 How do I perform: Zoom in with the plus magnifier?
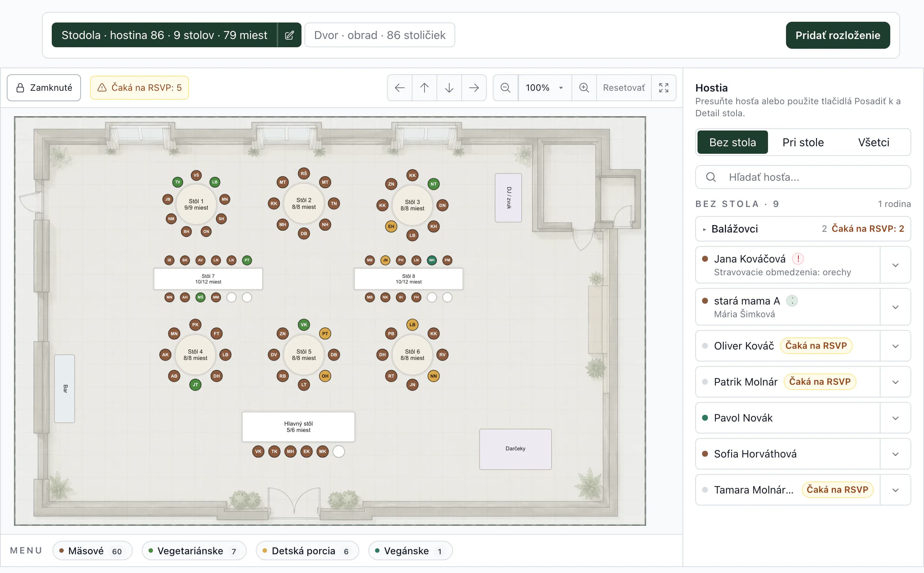coord(584,87)
